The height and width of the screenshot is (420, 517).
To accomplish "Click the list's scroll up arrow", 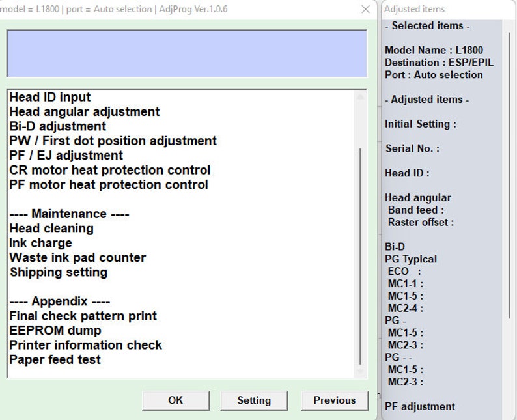I will [x=360, y=97].
